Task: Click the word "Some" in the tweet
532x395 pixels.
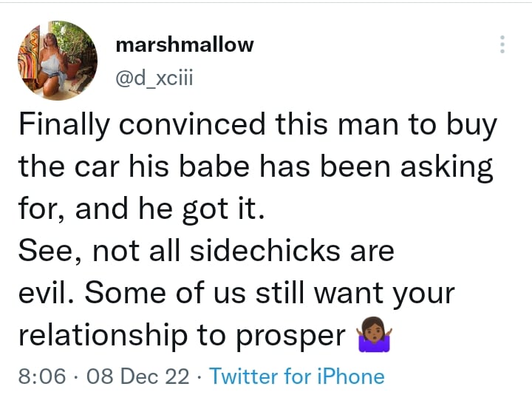Action: click(123, 293)
